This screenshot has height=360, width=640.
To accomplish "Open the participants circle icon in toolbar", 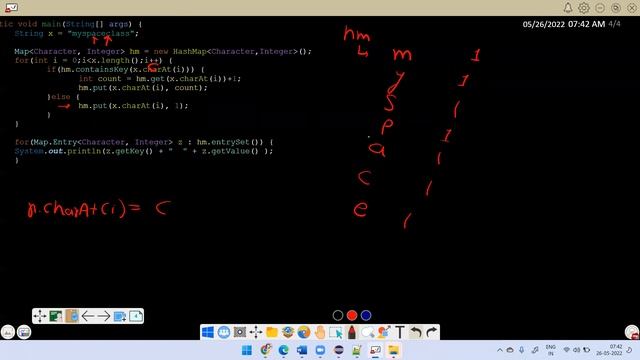I will click(224, 332).
